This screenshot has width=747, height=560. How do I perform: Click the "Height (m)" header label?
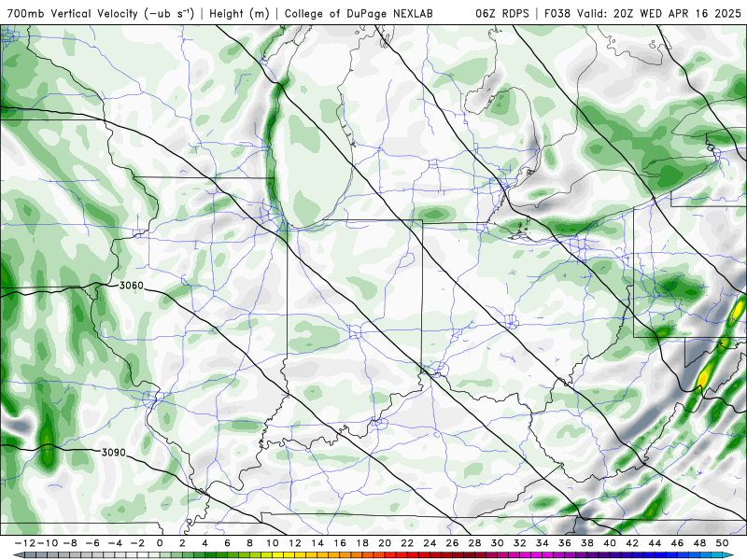point(239,14)
